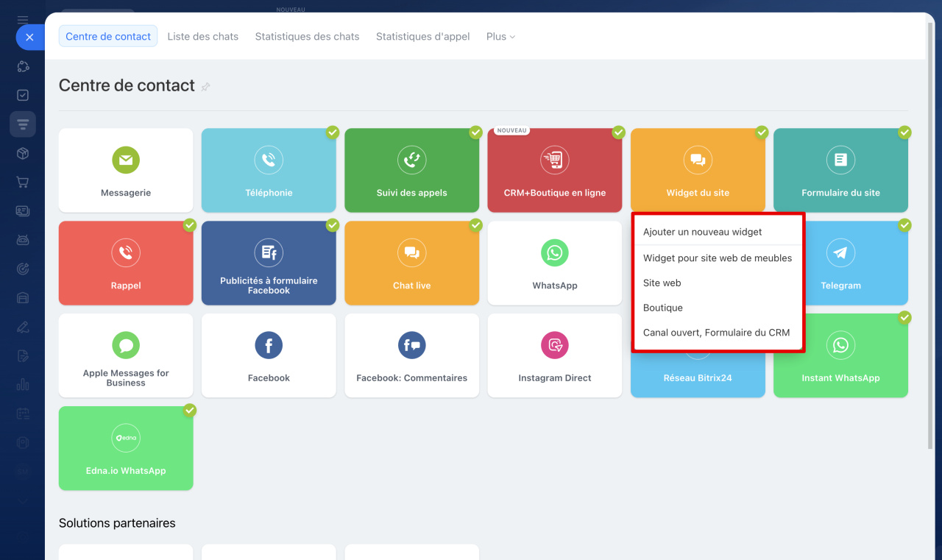This screenshot has width=942, height=560.
Task: Click the Centre de contact page title
Action: point(127,85)
